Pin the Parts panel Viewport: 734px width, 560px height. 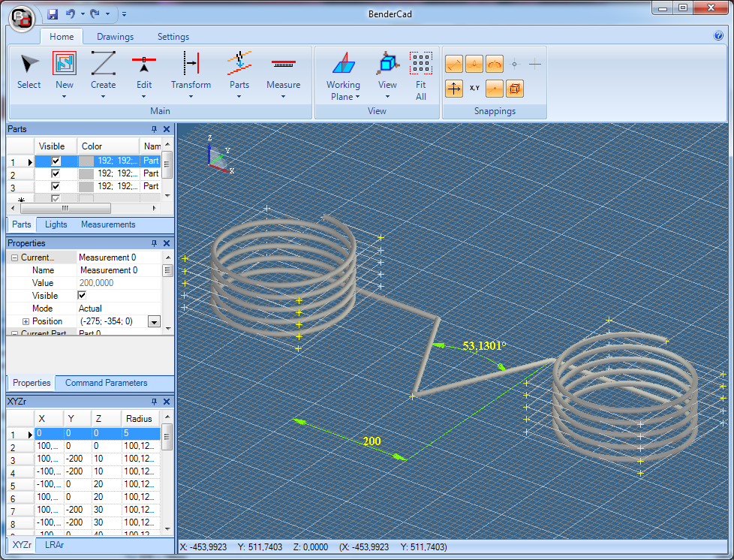pos(154,129)
